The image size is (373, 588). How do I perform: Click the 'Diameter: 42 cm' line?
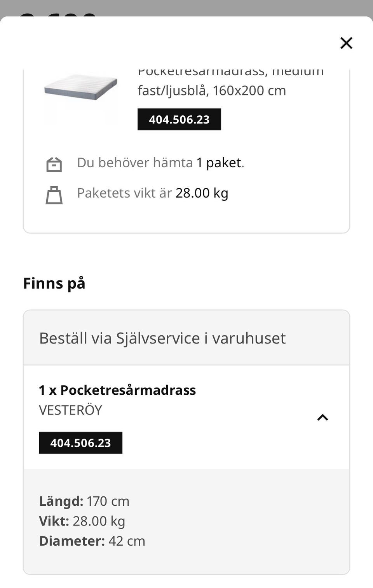click(x=92, y=541)
